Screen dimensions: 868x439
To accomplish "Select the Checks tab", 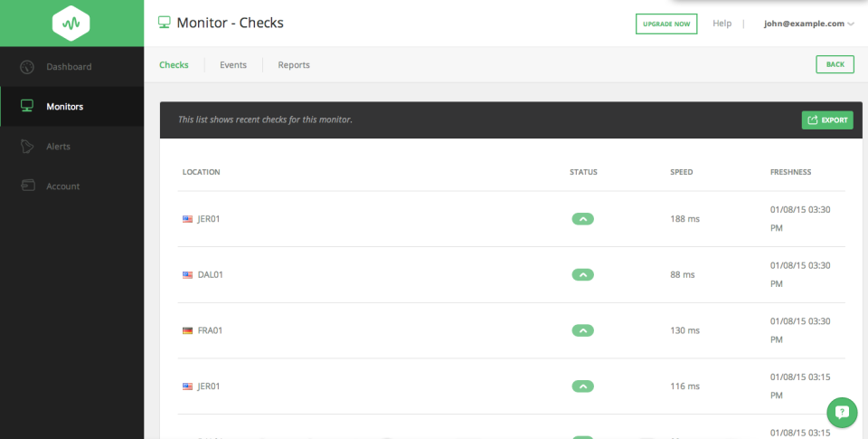I will click(x=174, y=65).
